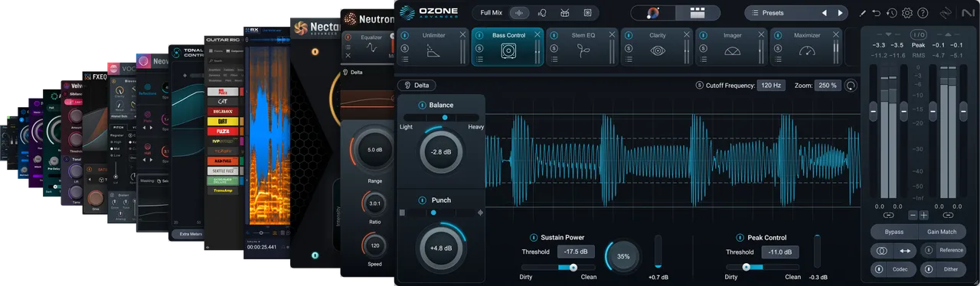Open the Stem EQ module preset list
This screenshot has width=980, height=286.
(554, 59)
